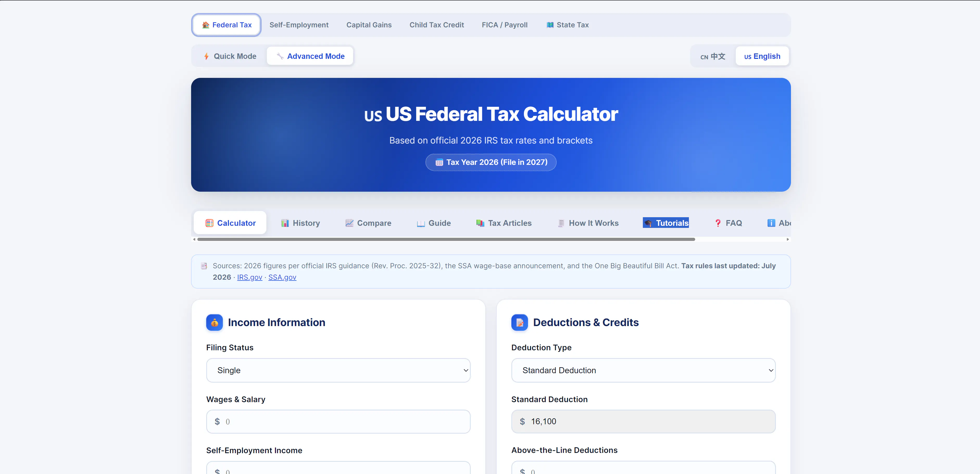Click the line chart Compare icon
The image size is (980, 474).
[349, 223]
